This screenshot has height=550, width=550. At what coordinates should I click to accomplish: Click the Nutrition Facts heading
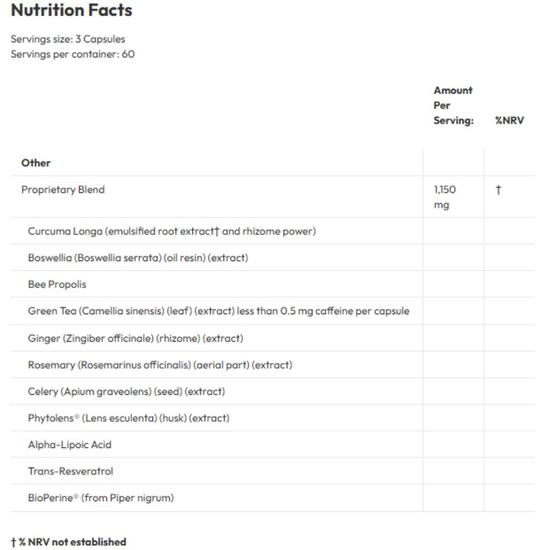pyautogui.click(x=72, y=10)
